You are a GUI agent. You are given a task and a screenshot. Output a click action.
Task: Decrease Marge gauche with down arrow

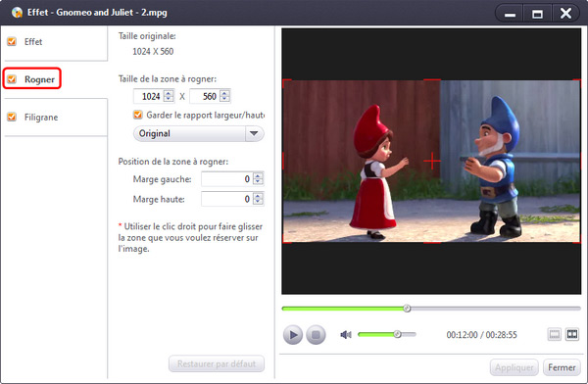(x=258, y=182)
